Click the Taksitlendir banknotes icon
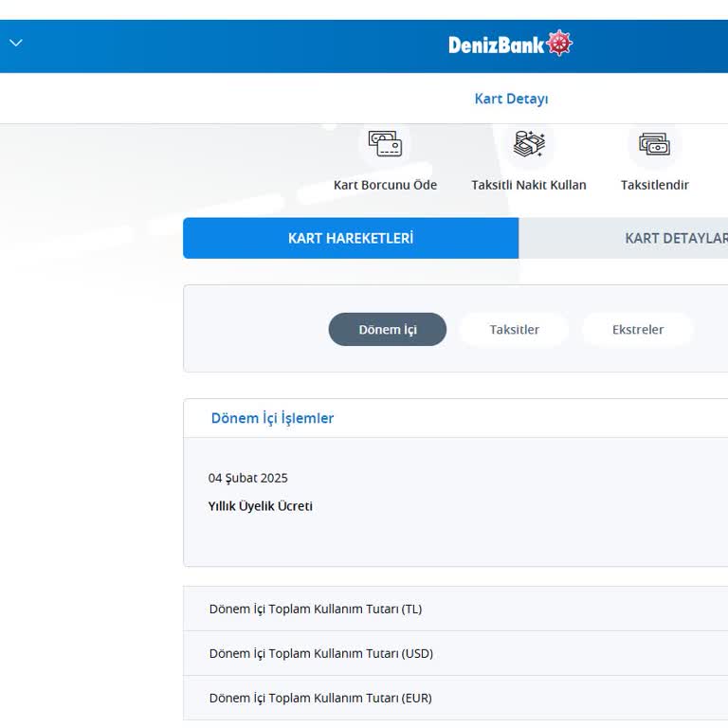 [654, 144]
